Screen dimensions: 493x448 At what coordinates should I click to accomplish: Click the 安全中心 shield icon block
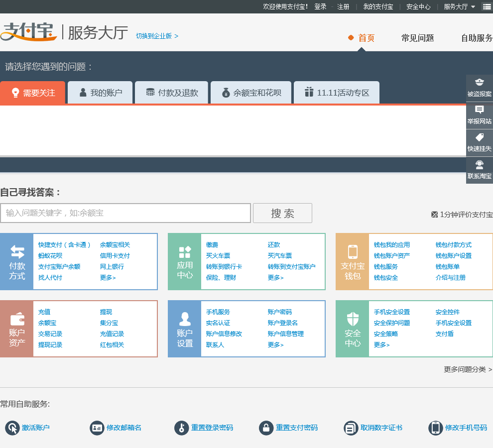point(353,329)
